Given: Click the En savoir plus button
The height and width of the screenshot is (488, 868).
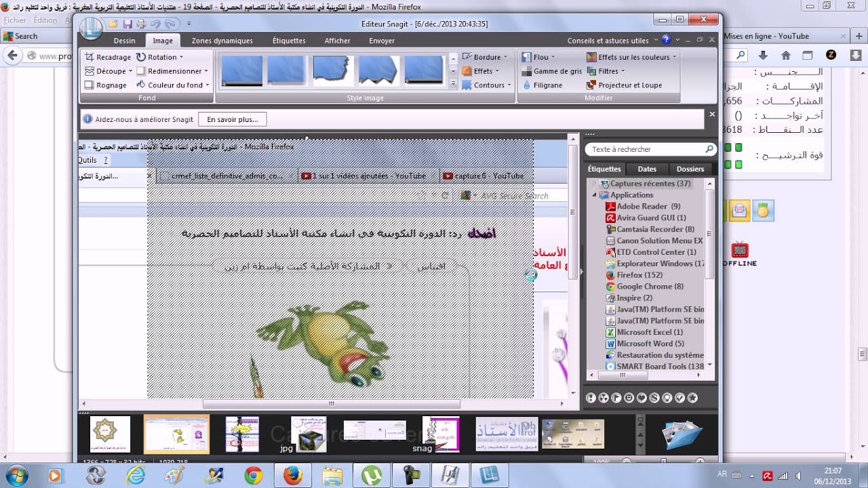Looking at the screenshot, I should (232, 119).
